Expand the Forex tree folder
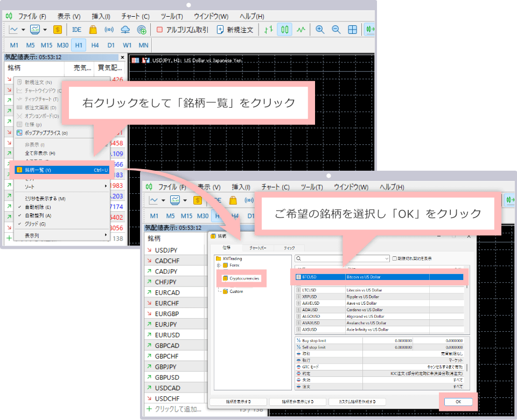 click(x=218, y=265)
